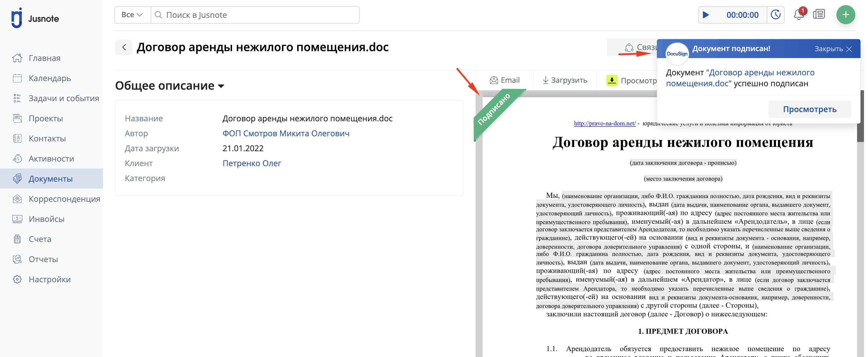Click the document title heading

point(263,47)
